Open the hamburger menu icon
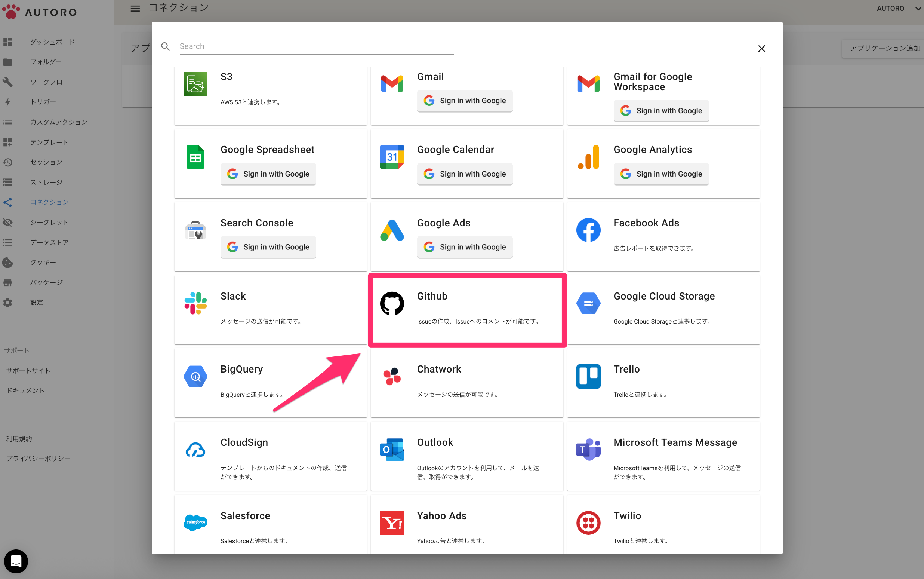This screenshot has width=924, height=579. pos(135,8)
